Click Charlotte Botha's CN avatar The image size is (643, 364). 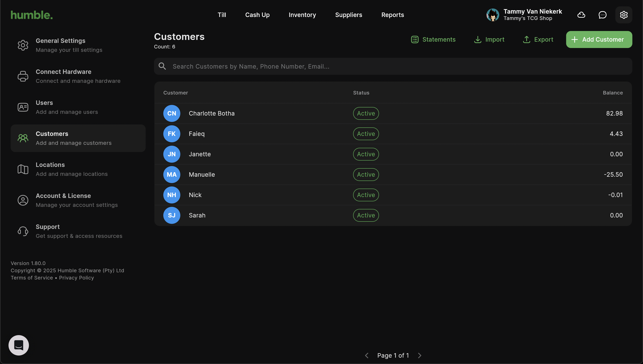tap(172, 113)
